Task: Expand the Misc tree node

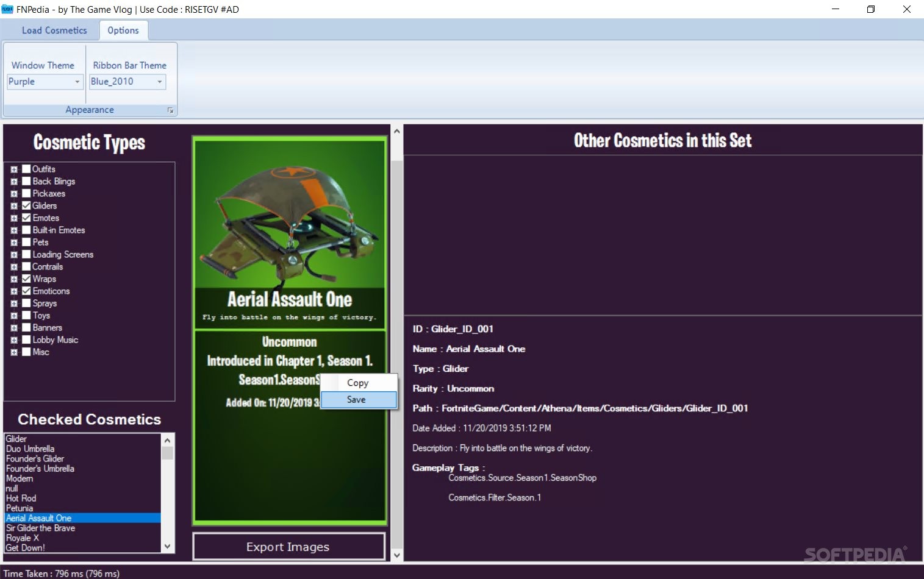Action: (14, 352)
